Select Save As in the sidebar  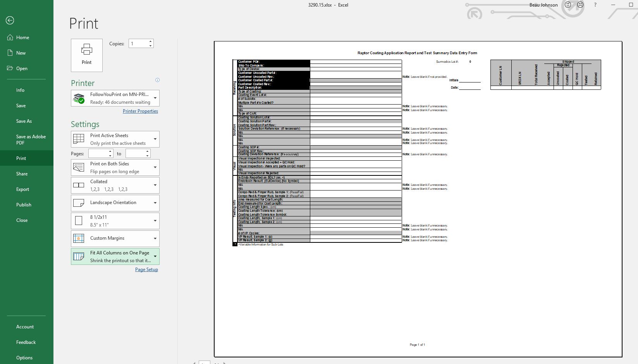point(27,121)
